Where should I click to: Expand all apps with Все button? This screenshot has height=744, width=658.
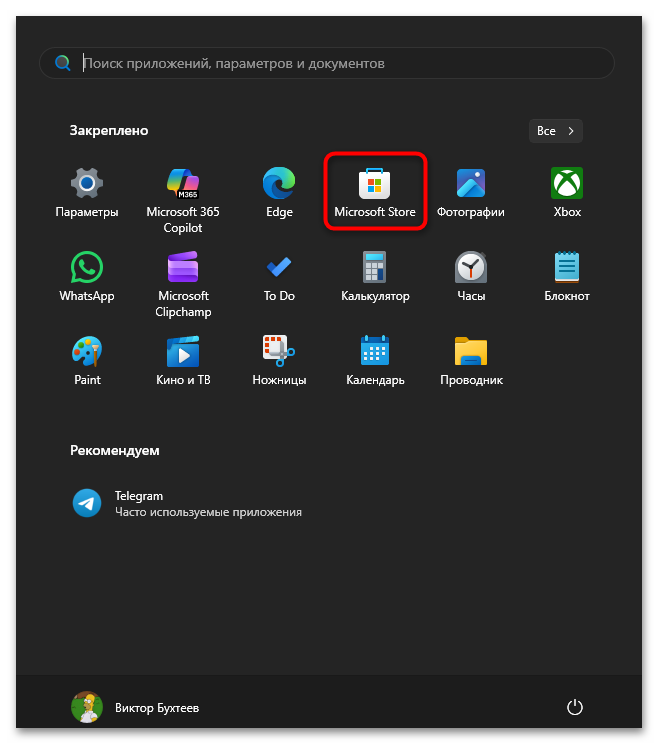[x=555, y=131]
